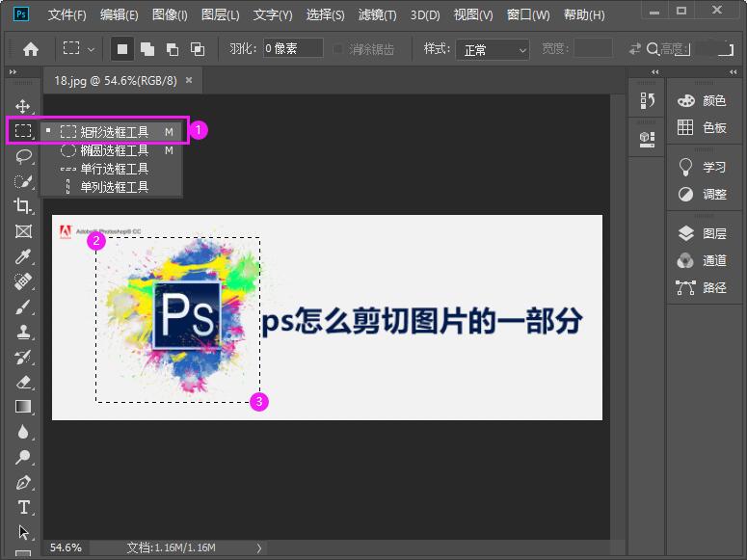Open the 色板 swatches panel
Viewport: 747px width, 560px height.
click(702, 127)
